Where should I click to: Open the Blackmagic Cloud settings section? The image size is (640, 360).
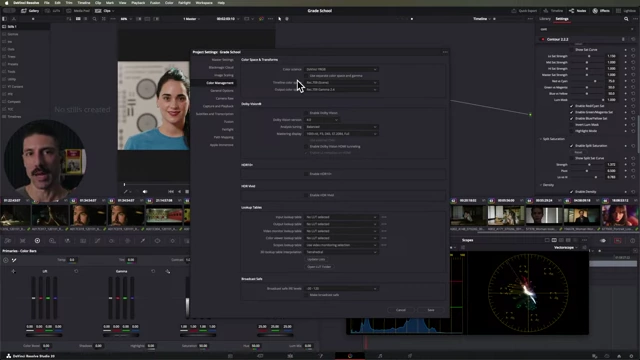[x=221, y=67]
